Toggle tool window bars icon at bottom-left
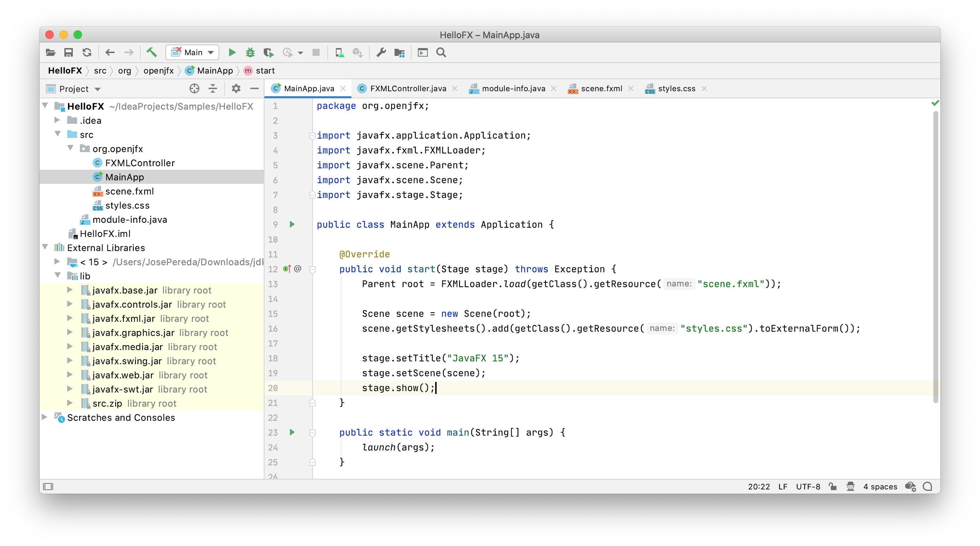The width and height of the screenshot is (980, 546). click(x=48, y=486)
